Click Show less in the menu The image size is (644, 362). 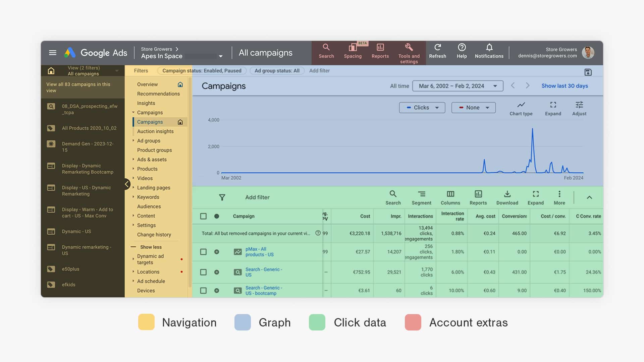coord(151,247)
